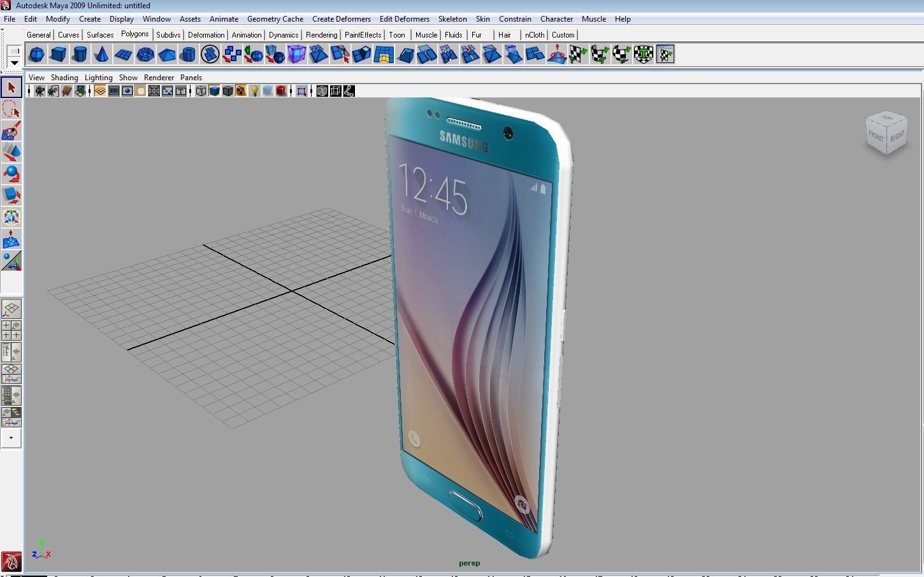924x577 pixels.
Task: Activate the Soft Modification tool
Action: coord(11,239)
